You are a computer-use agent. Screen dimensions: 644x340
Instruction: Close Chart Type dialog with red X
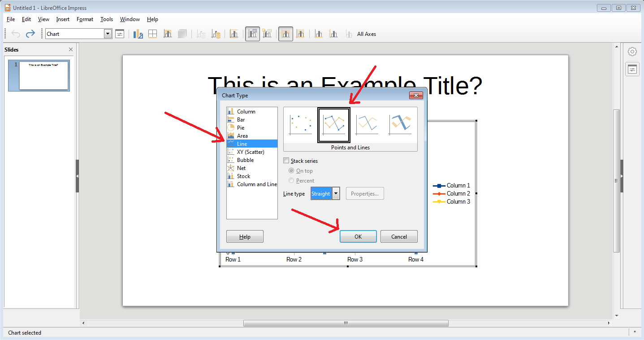coord(416,95)
